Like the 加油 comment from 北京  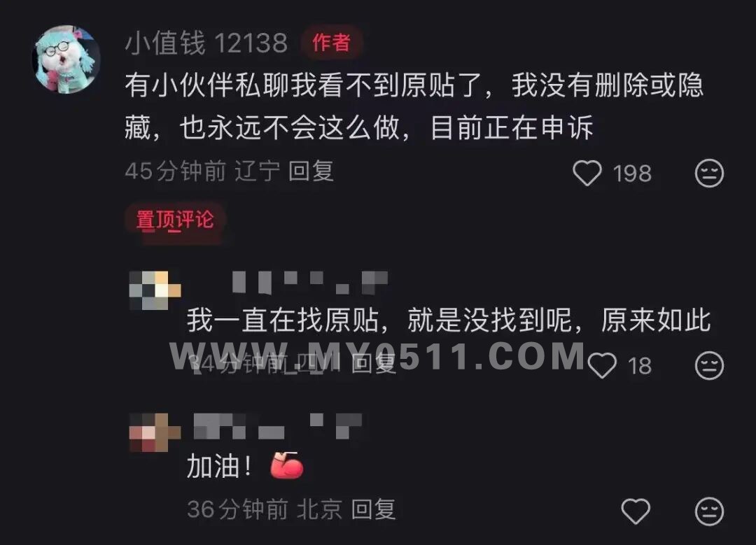pos(636,511)
